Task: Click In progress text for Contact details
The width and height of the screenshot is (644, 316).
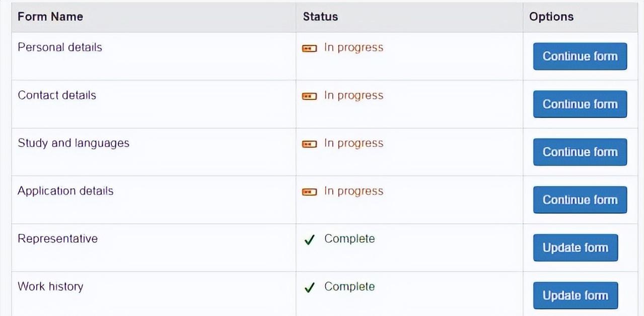Action: click(x=353, y=96)
